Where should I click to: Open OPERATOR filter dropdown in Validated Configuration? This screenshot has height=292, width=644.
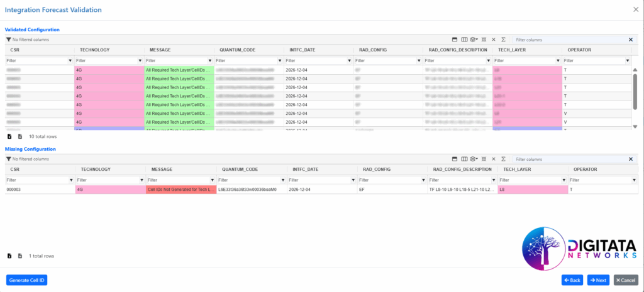[x=627, y=61]
